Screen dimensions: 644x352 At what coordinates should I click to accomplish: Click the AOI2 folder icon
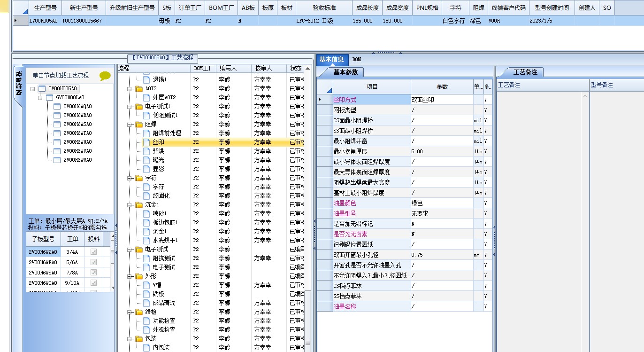coord(139,89)
